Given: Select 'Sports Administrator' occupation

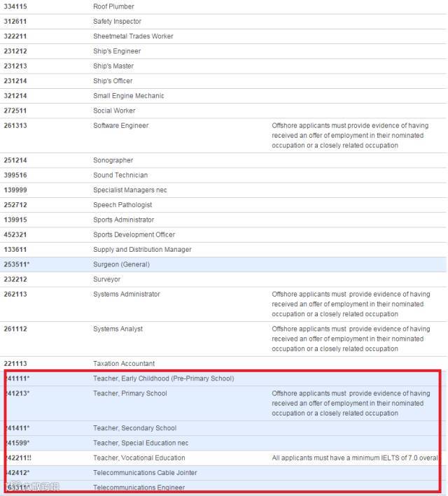Looking at the screenshot, I should pos(123,220).
